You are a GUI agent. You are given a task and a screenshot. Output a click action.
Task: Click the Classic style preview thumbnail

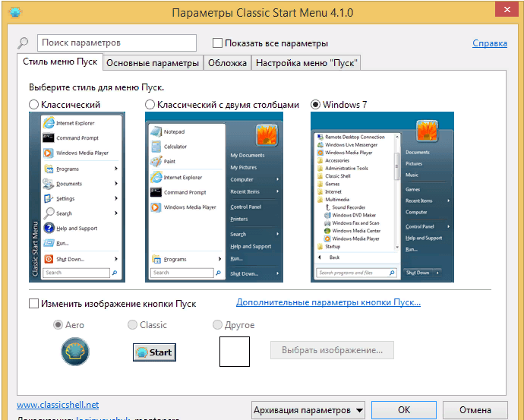click(x=77, y=197)
